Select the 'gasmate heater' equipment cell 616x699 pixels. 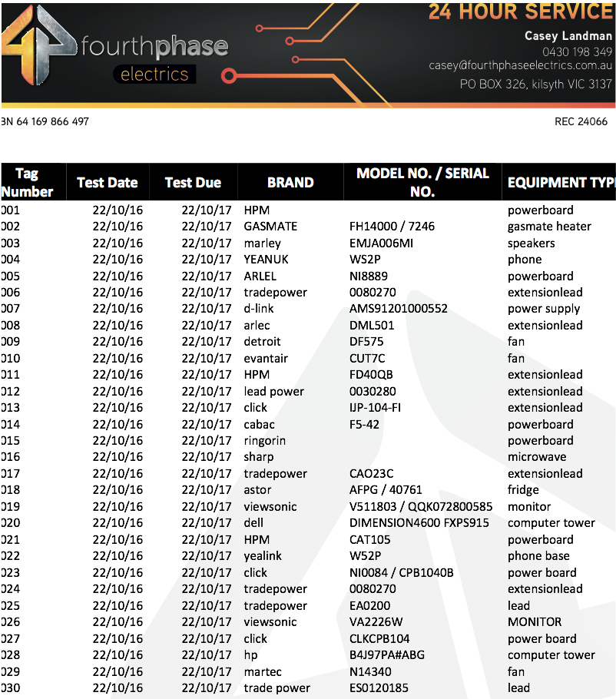tap(549, 227)
